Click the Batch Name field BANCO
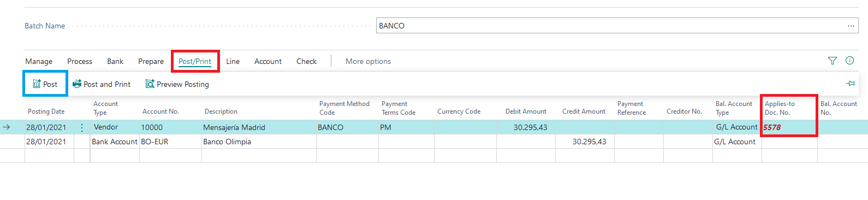 point(617,26)
